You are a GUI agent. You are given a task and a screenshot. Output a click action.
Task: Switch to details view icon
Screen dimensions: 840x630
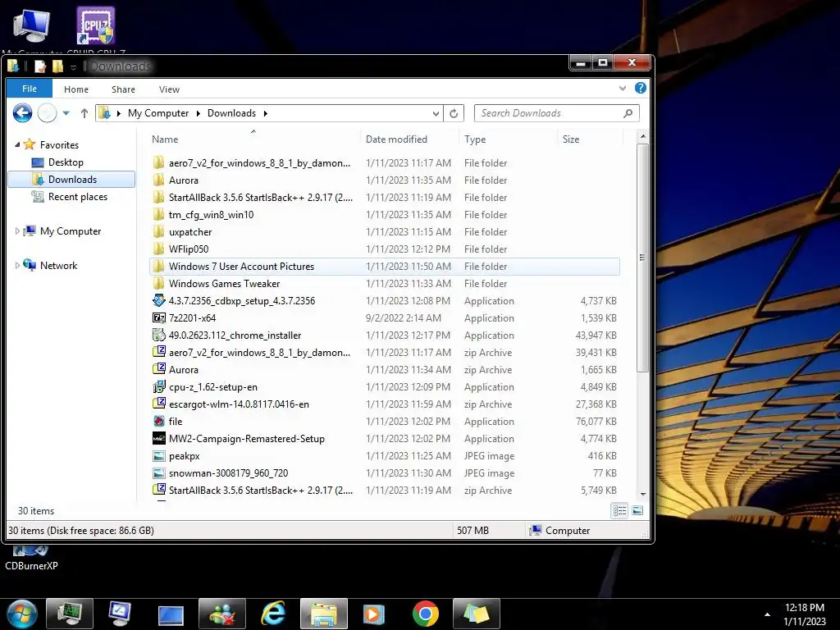[620, 510]
